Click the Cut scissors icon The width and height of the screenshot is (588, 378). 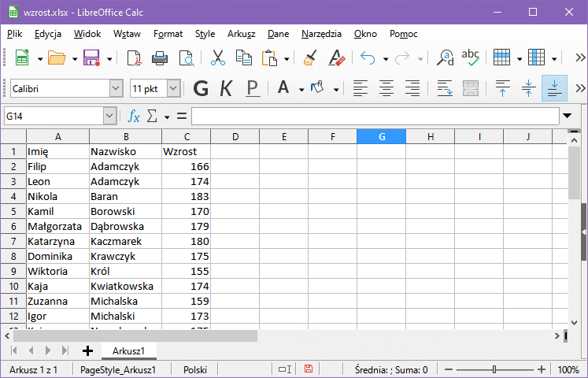click(x=218, y=58)
